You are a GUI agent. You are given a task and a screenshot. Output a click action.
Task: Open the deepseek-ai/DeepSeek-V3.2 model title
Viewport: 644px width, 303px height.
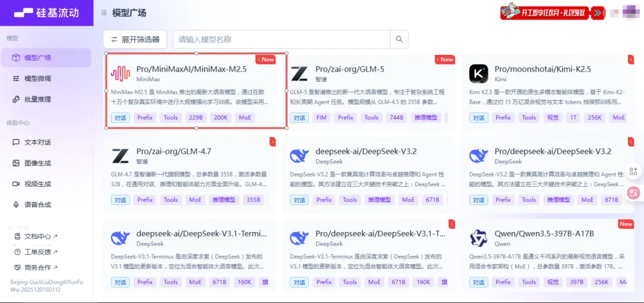click(366, 151)
